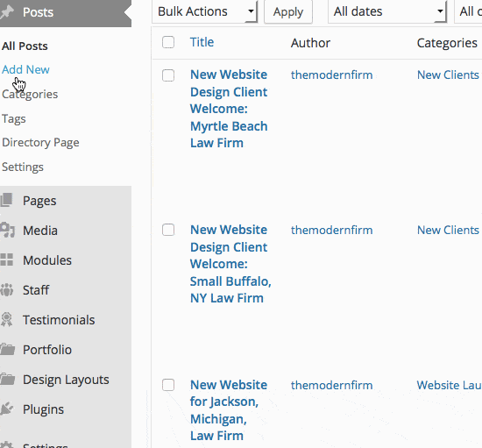Check the select-all checkbox beside Title
Image resolution: width=482 pixels, height=448 pixels.
pos(168,42)
